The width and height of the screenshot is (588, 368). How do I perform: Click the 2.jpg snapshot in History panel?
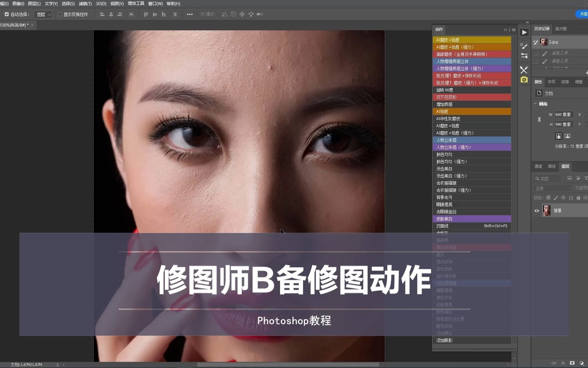[553, 42]
